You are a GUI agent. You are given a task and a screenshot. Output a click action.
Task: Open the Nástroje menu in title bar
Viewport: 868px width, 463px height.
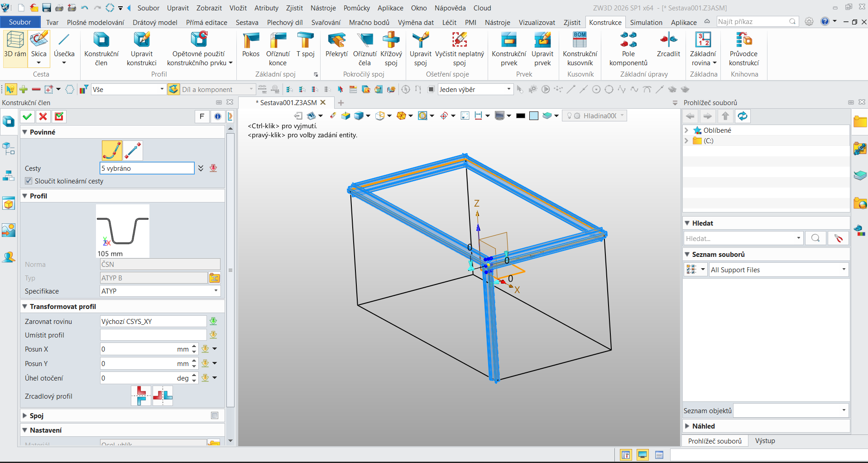[323, 8]
